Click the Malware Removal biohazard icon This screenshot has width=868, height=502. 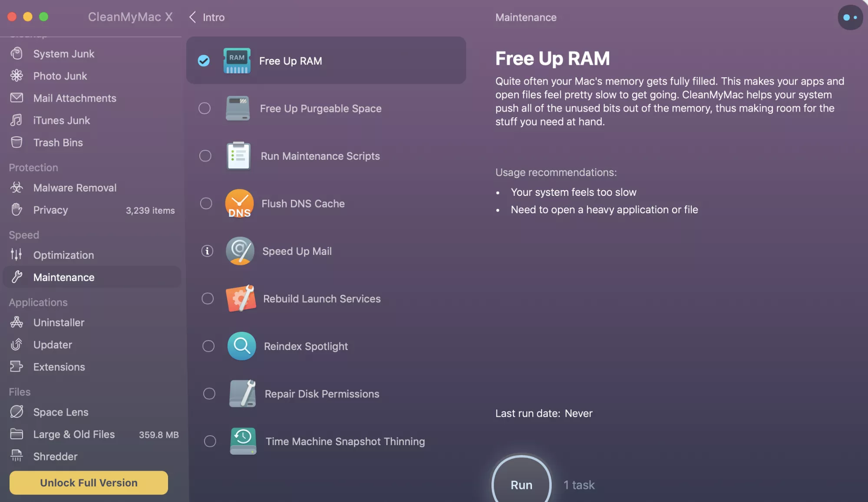tap(17, 187)
